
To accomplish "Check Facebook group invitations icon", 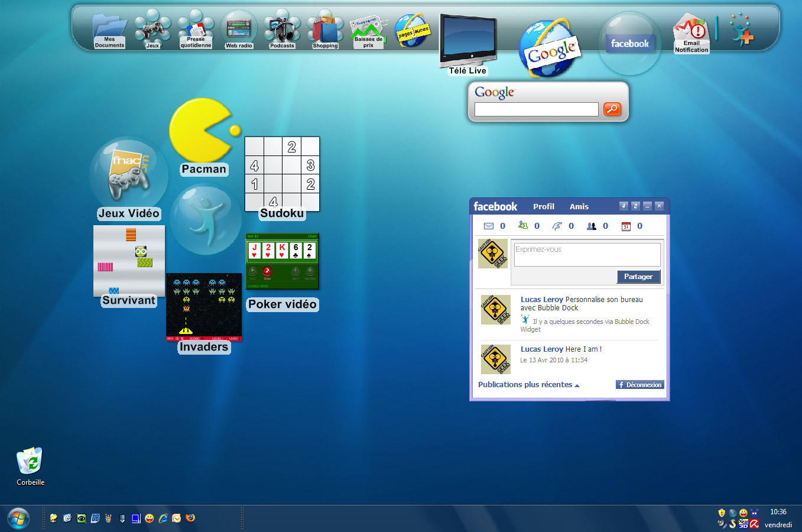I will 592,226.
